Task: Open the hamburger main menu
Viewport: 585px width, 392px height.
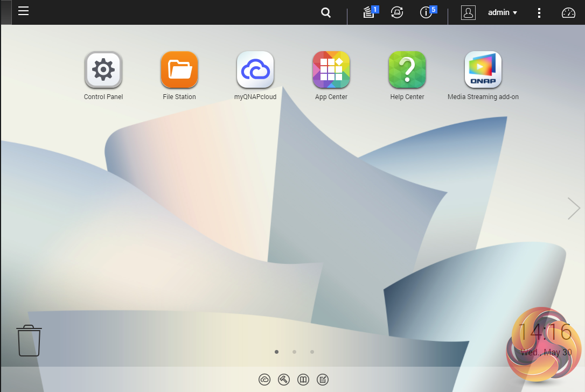Action: [x=24, y=11]
